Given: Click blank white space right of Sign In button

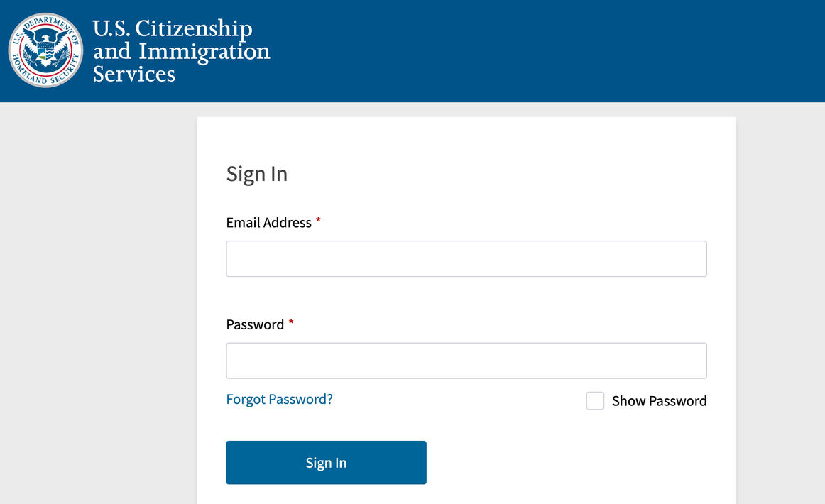Looking at the screenshot, I should [568, 463].
